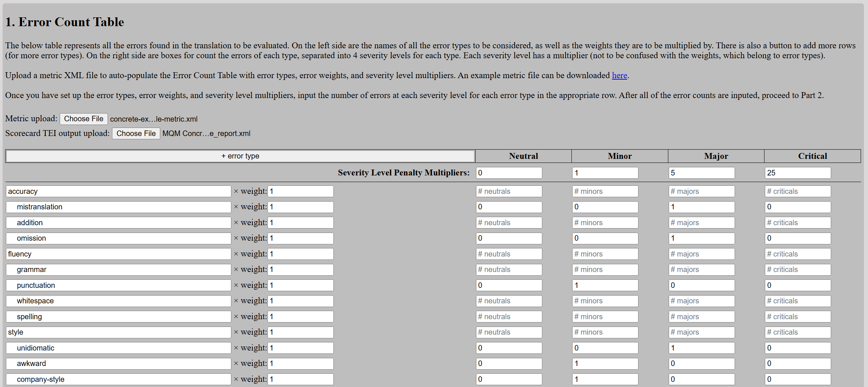This screenshot has height=387, width=868.
Task: Focus spelling # minors count field
Action: [605, 317]
